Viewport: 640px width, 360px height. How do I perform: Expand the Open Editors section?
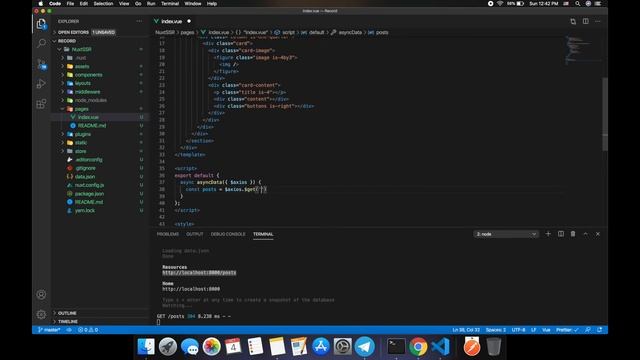(87, 32)
